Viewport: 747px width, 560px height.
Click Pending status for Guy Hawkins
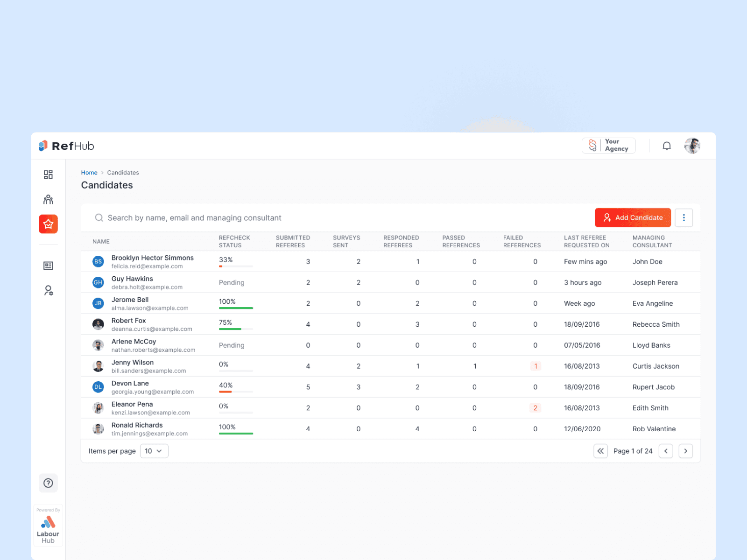(232, 283)
